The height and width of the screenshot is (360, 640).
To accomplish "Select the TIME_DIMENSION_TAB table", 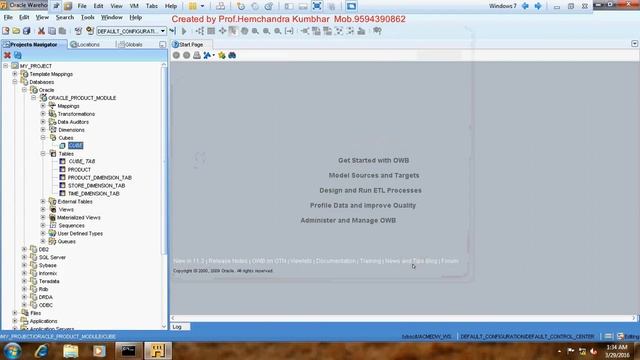I will click(93, 193).
